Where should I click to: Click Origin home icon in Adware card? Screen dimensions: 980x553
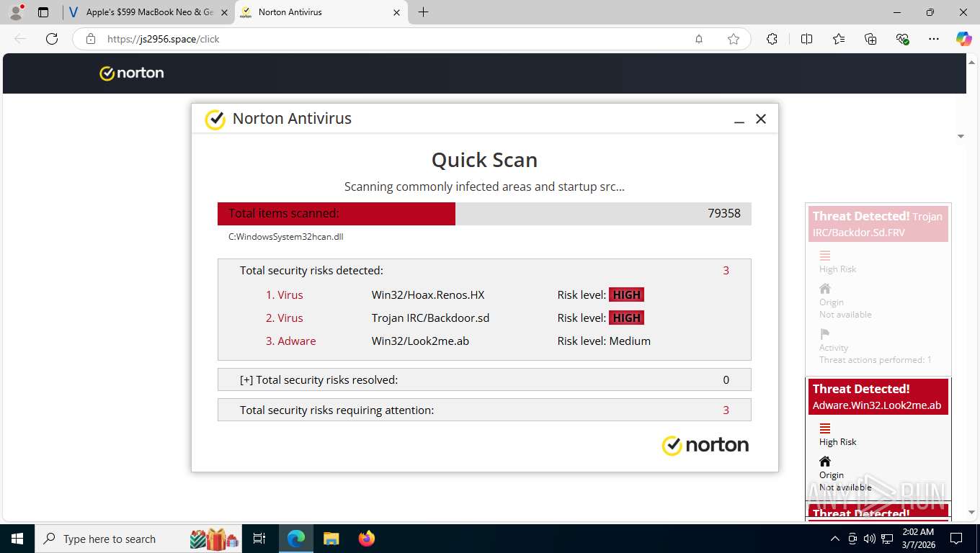coord(825,462)
